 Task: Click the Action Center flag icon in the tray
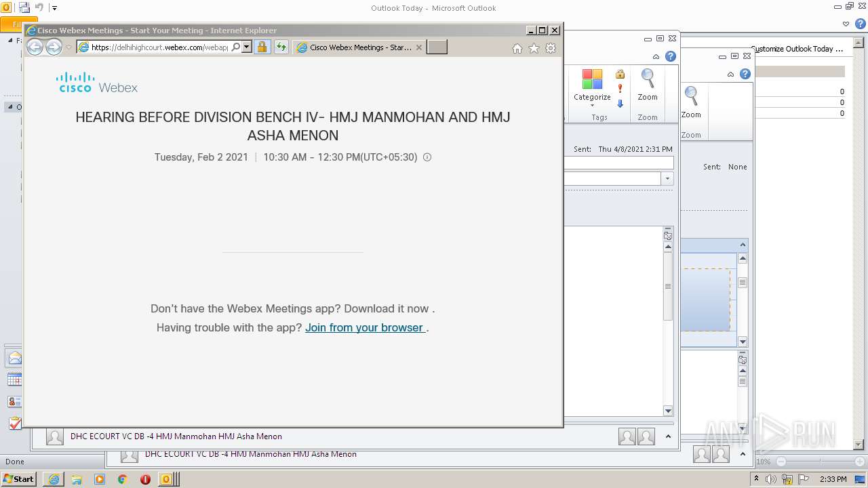click(x=802, y=479)
